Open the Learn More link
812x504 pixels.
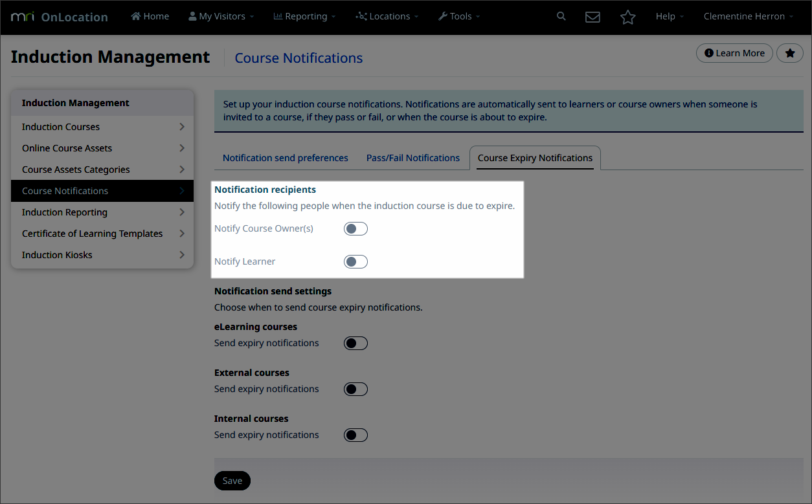734,53
